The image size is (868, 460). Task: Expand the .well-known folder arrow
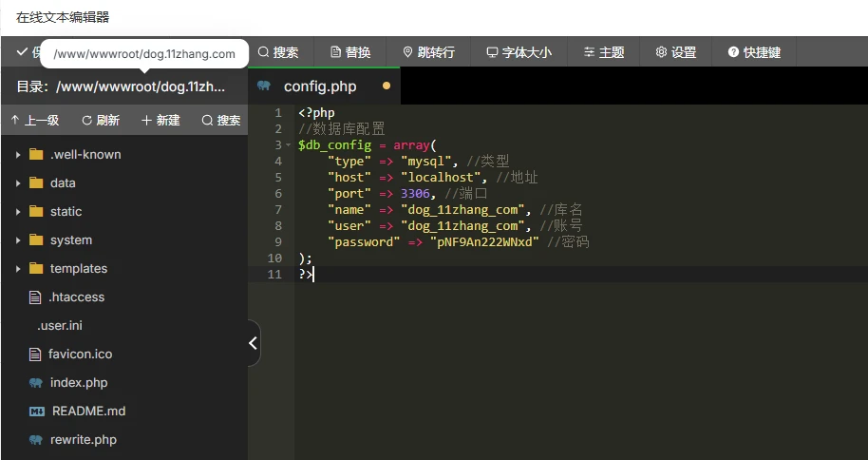tap(18, 155)
